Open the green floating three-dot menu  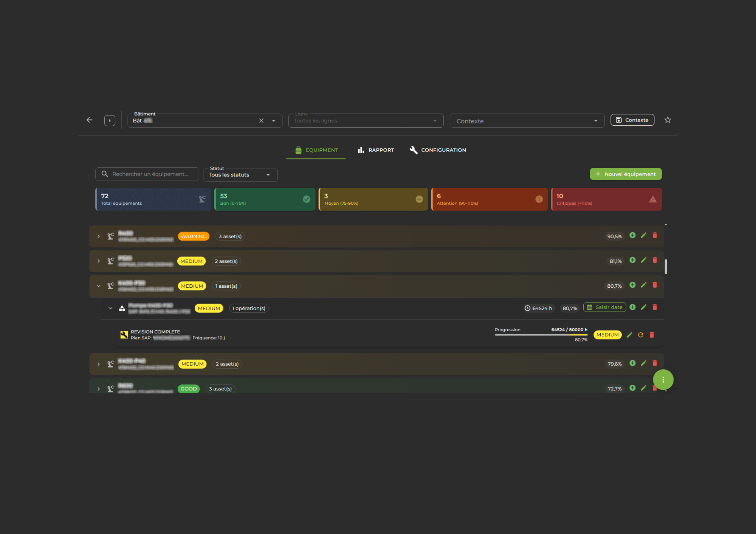[x=663, y=380]
